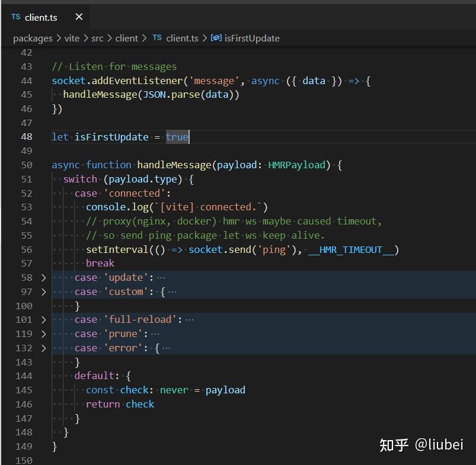Click the 'message' event string on line 44
The height and width of the screenshot is (465, 476).
(214, 81)
